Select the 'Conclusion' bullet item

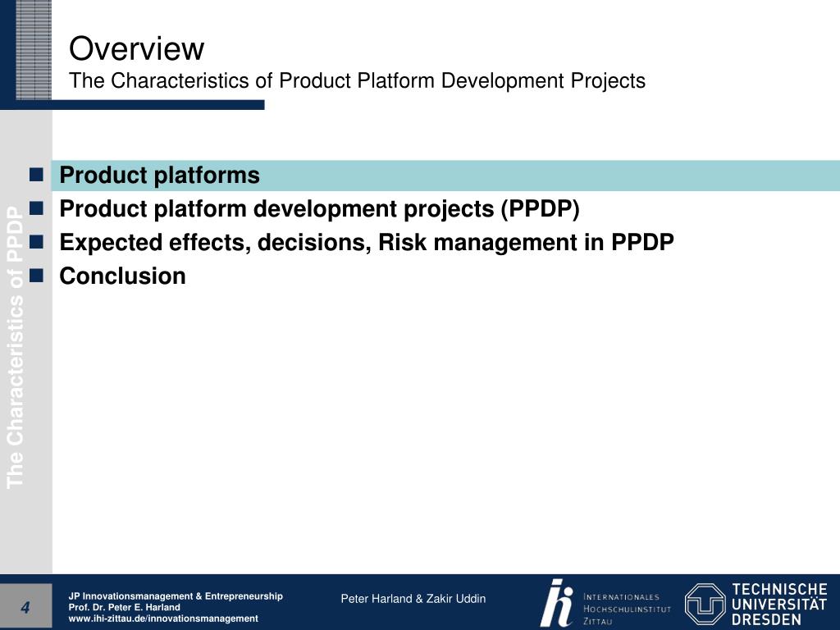click(123, 276)
